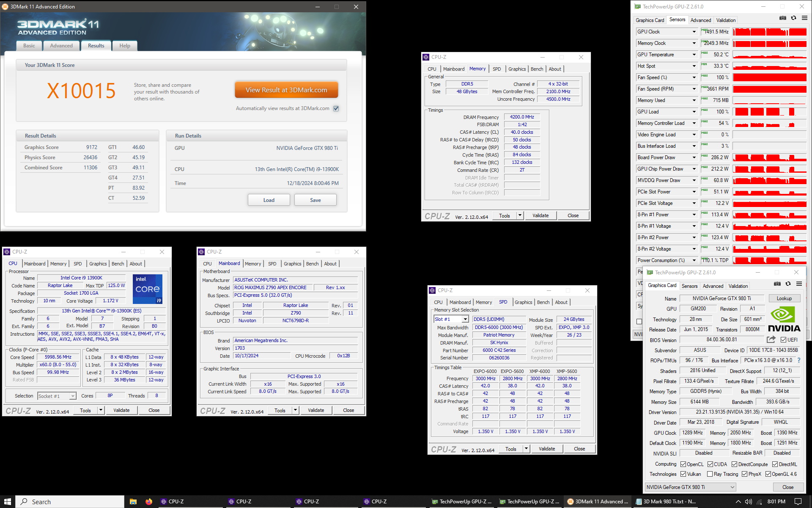The height and width of the screenshot is (508, 812).
Task: Click refresh icon in GPU-Z Graphics Card window
Action: [x=788, y=284]
